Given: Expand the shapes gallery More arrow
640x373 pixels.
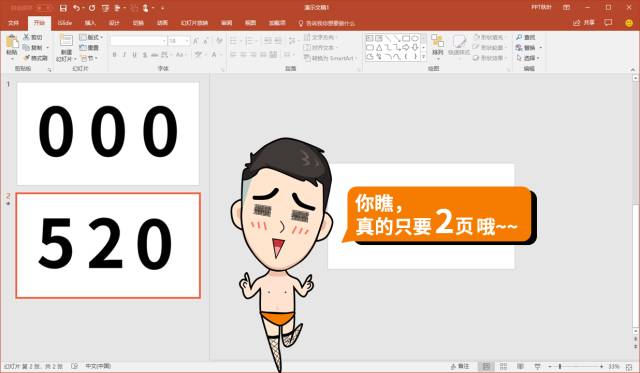Looking at the screenshot, I should click(424, 57).
